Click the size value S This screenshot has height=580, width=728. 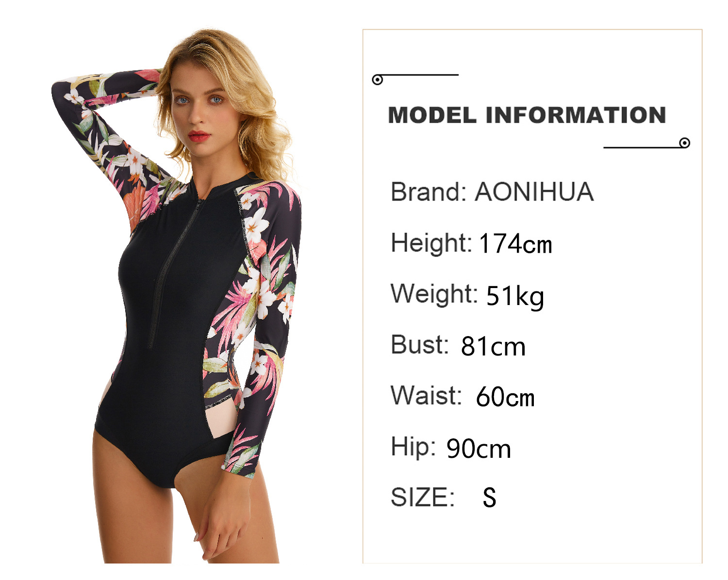489,498
